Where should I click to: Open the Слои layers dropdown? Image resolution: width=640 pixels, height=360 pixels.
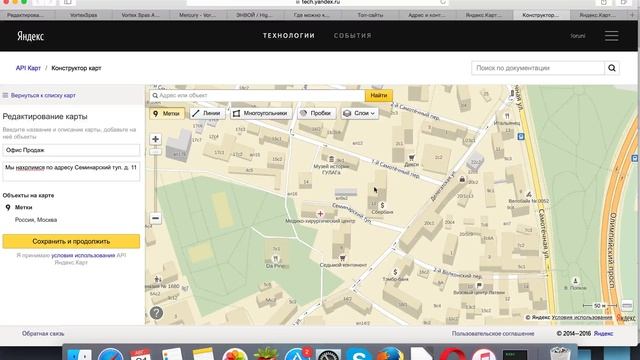(360, 113)
